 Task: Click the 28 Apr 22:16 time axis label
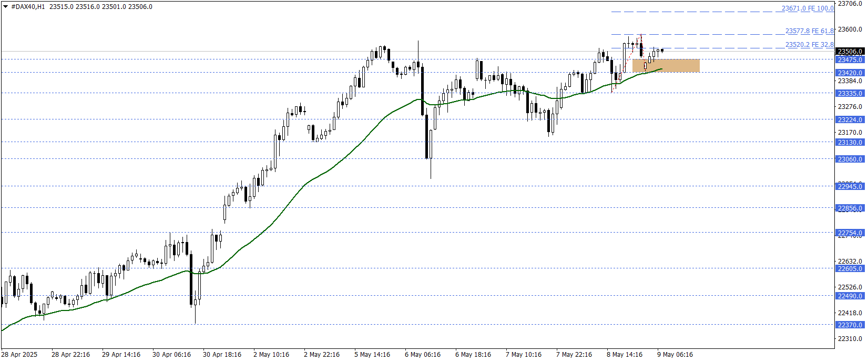(x=70, y=355)
